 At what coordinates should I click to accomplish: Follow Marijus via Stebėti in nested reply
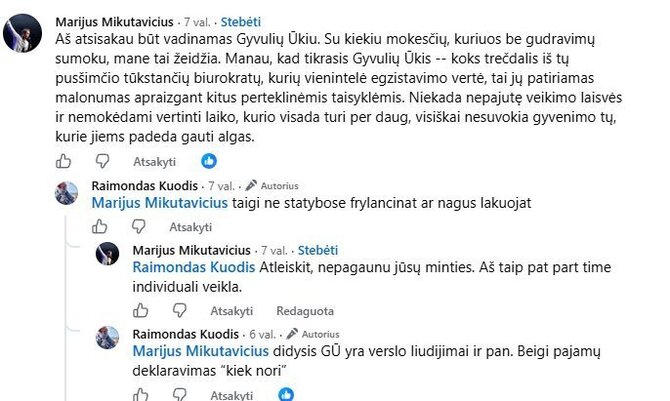tap(317, 250)
